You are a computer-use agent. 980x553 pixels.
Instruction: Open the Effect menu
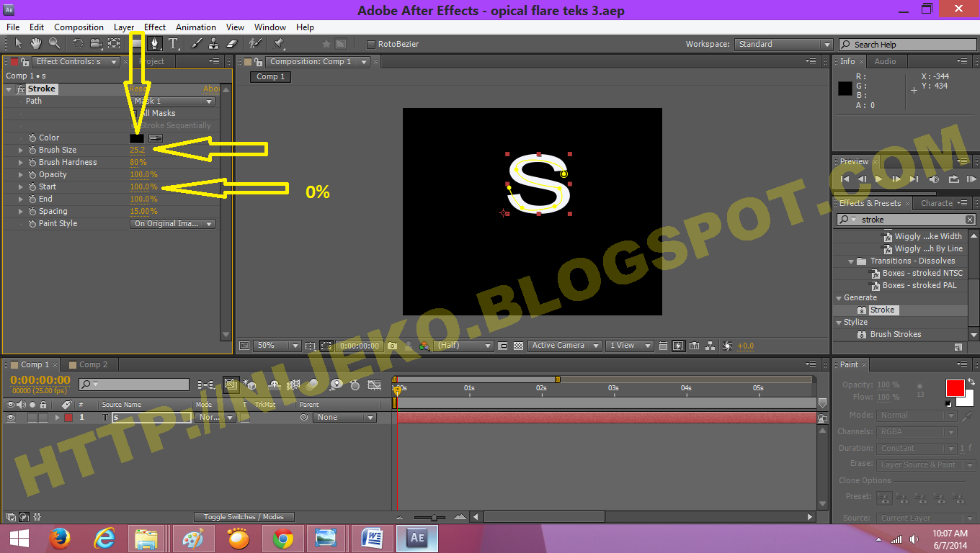[x=155, y=27]
